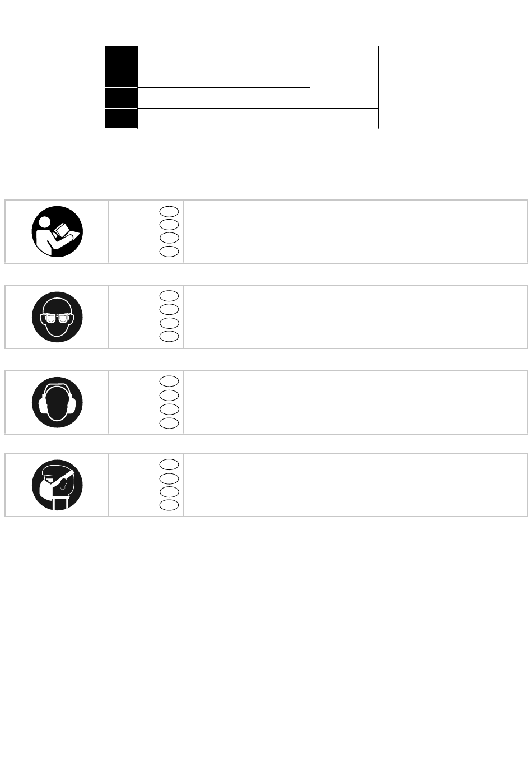Select the last oval beside the manual icon

169,252
